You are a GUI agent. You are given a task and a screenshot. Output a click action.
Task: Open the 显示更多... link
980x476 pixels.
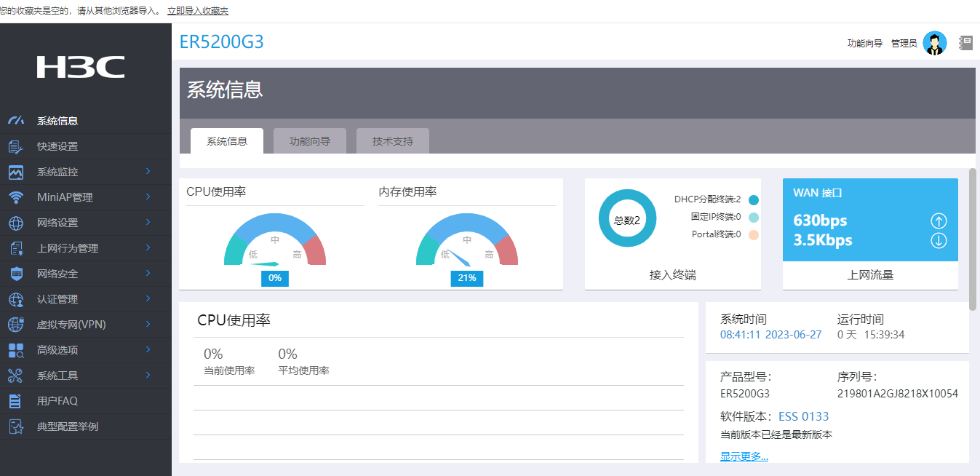pos(744,456)
